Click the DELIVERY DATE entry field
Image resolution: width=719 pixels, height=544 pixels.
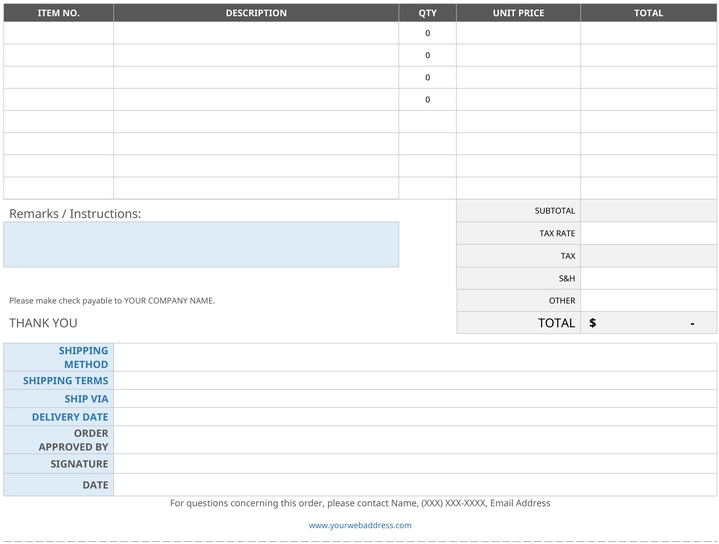415,417
